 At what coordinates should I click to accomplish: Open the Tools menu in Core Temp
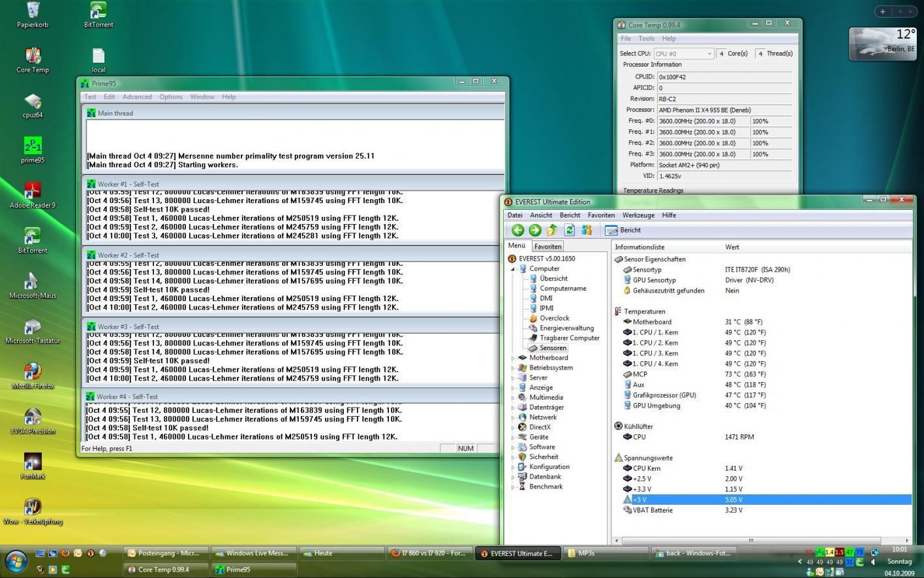646,39
